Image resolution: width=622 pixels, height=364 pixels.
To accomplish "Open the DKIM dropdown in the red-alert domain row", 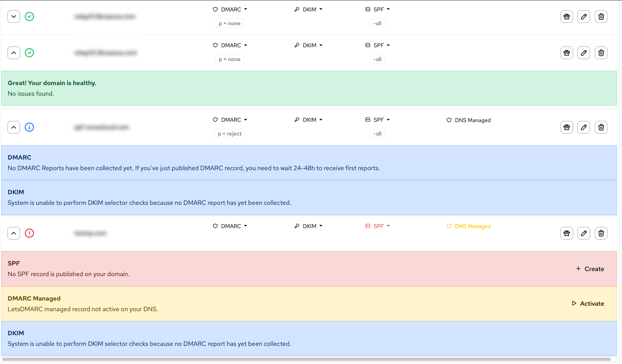I will click(x=309, y=226).
